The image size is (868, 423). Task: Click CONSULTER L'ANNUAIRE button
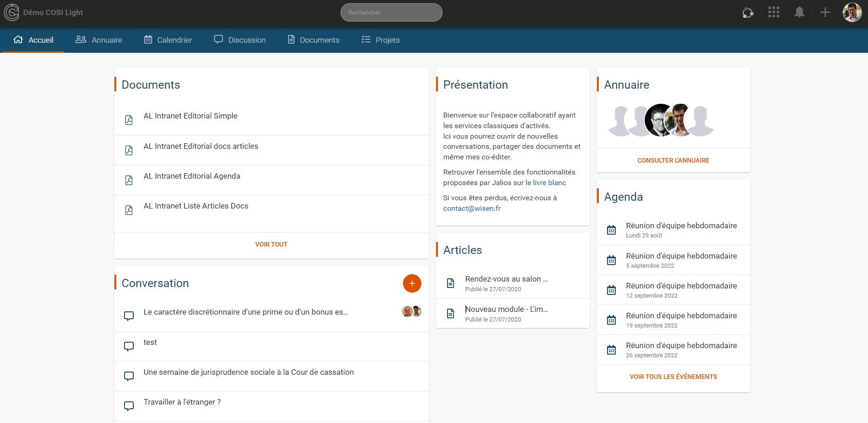pos(673,160)
